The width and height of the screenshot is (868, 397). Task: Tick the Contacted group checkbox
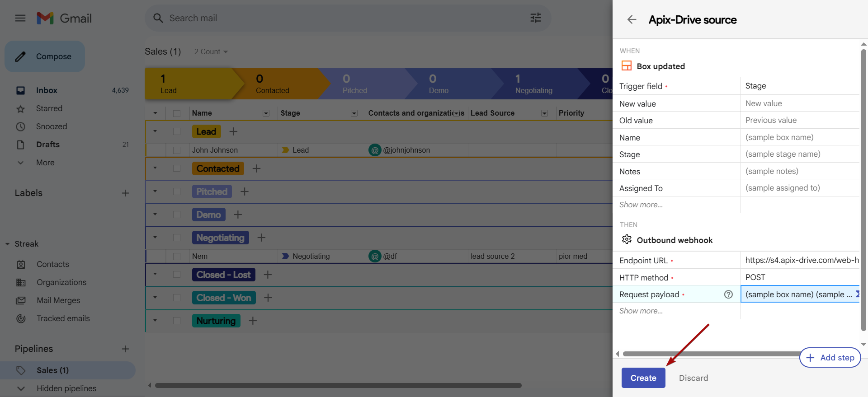[x=177, y=168]
